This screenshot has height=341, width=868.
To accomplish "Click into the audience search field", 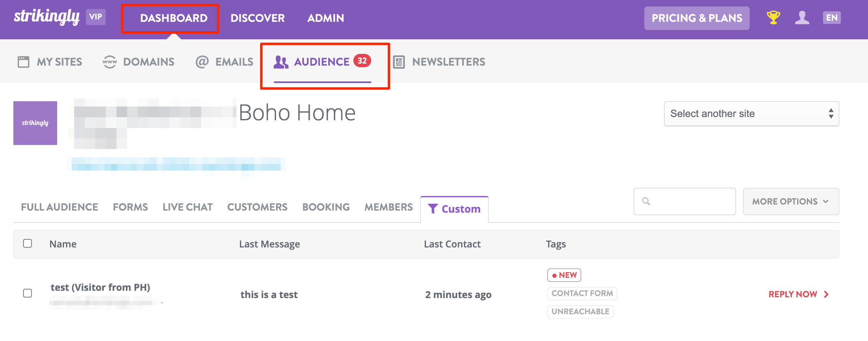I will 685,201.
